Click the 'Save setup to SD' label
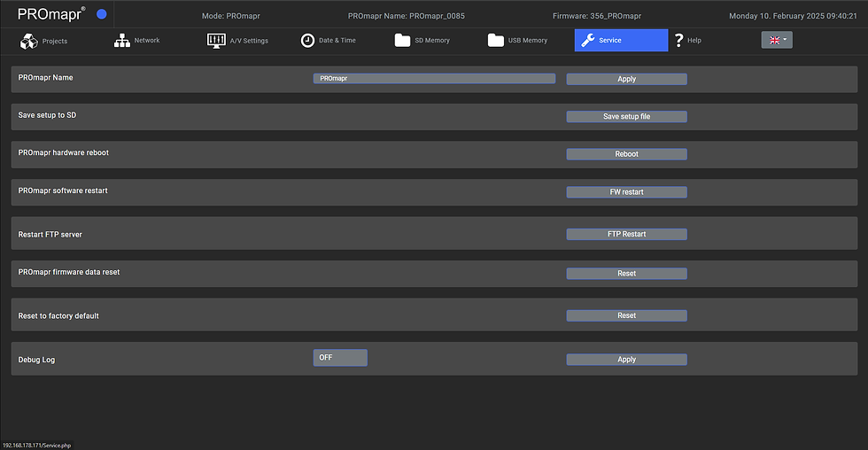868x450 pixels. click(x=47, y=115)
